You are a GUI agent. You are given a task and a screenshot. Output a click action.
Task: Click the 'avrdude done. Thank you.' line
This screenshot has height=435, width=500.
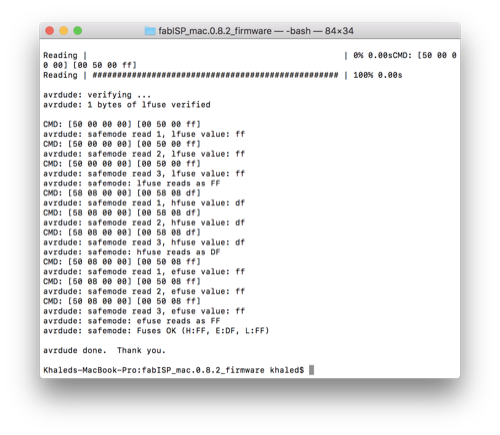104,350
